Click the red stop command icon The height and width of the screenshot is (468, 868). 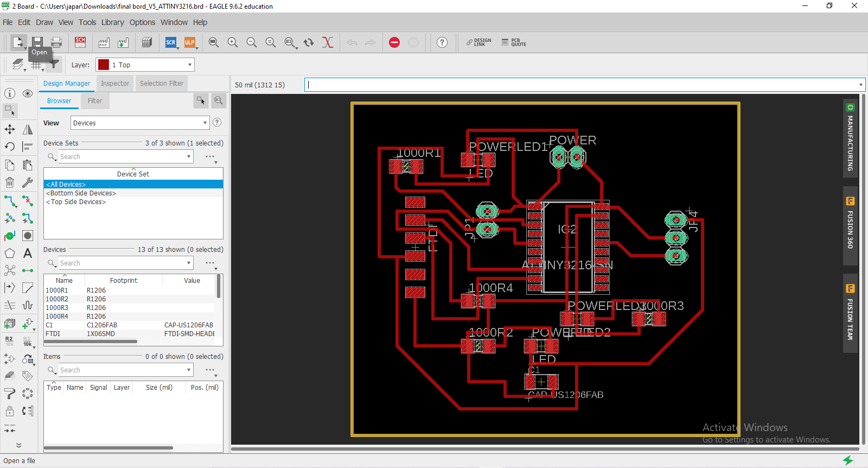click(394, 42)
